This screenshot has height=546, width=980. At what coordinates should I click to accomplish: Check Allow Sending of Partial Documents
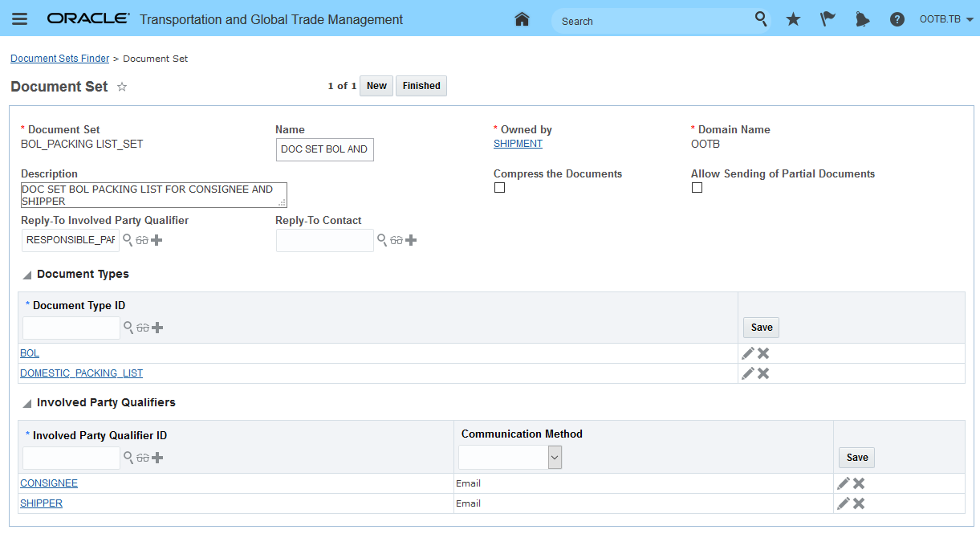point(697,188)
